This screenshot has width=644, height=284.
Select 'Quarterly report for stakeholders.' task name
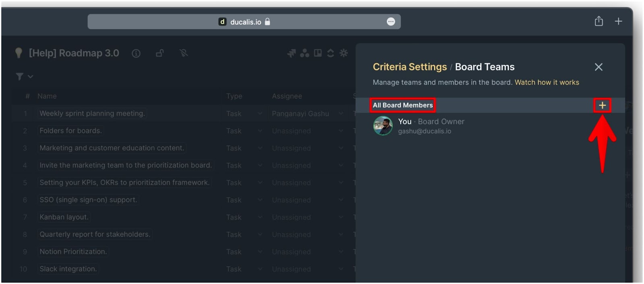pos(95,234)
